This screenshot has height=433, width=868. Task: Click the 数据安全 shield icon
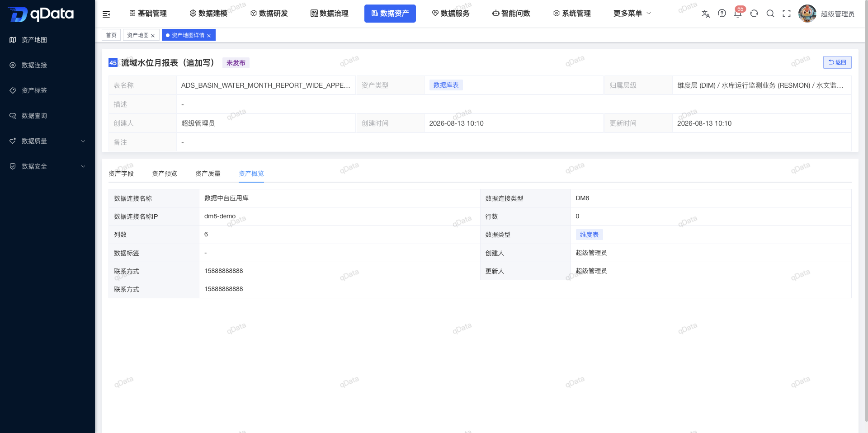[x=13, y=166]
